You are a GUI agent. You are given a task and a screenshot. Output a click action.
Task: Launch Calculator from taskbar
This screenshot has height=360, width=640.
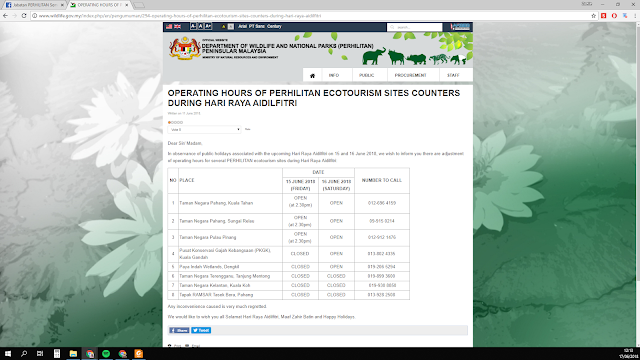point(57,353)
